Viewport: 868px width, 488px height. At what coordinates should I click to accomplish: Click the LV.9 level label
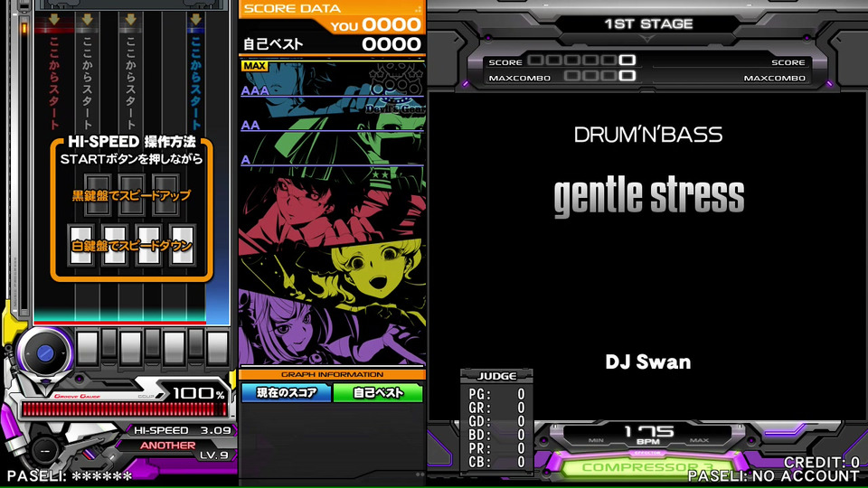(x=214, y=455)
